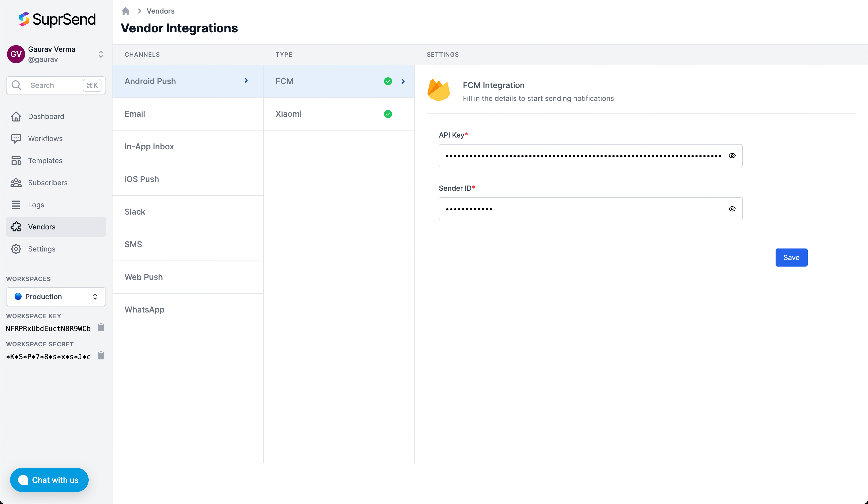This screenshot has height=504, width=868.
Task: Save the FCM integration settings
Action: [x=791, y=258]
